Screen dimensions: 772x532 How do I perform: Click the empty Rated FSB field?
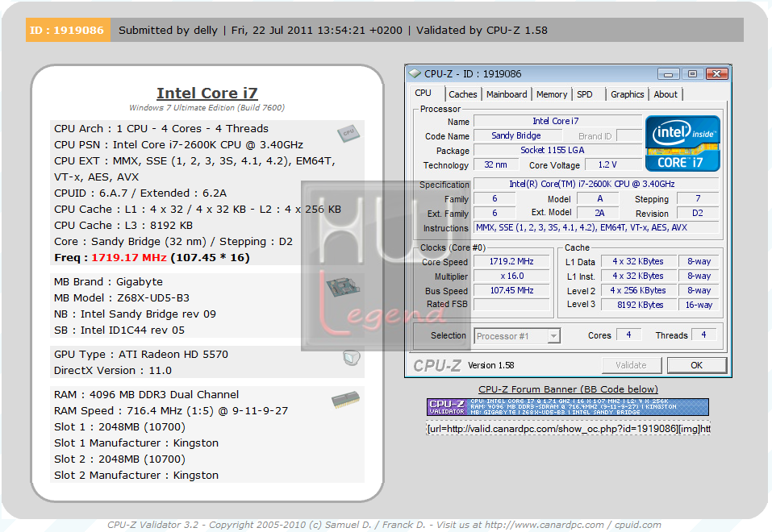click(x=511, y=305)
